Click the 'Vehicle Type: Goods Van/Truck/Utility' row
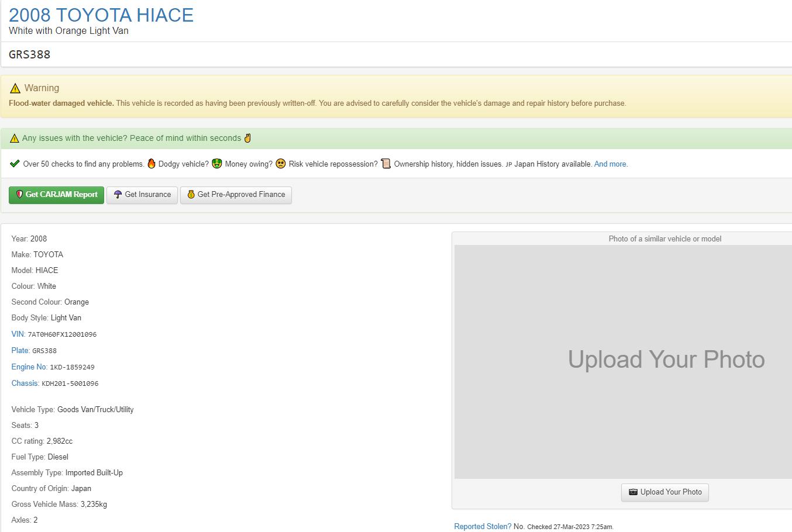 (x=73, y=410)
